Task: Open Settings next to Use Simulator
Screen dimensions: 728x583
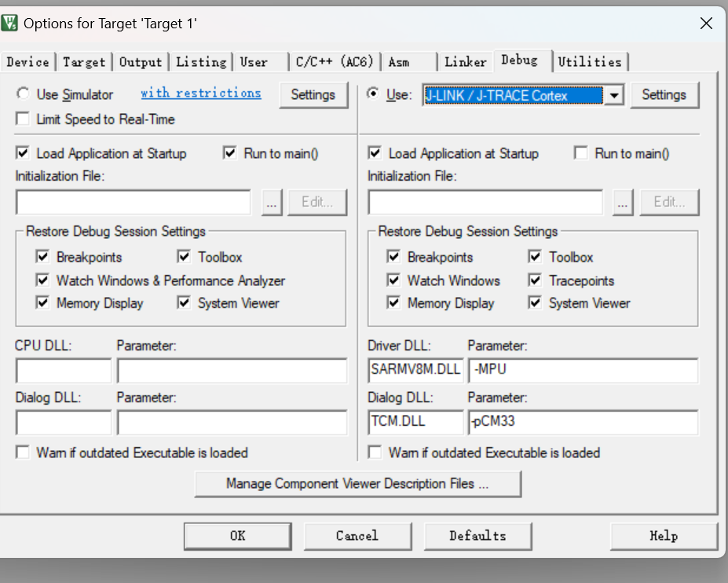Action: tap(313, 95)
